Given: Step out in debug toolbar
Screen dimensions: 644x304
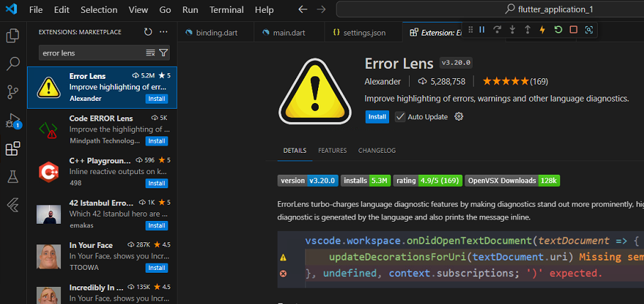Looking at the screenshot, I should [528, 30].
